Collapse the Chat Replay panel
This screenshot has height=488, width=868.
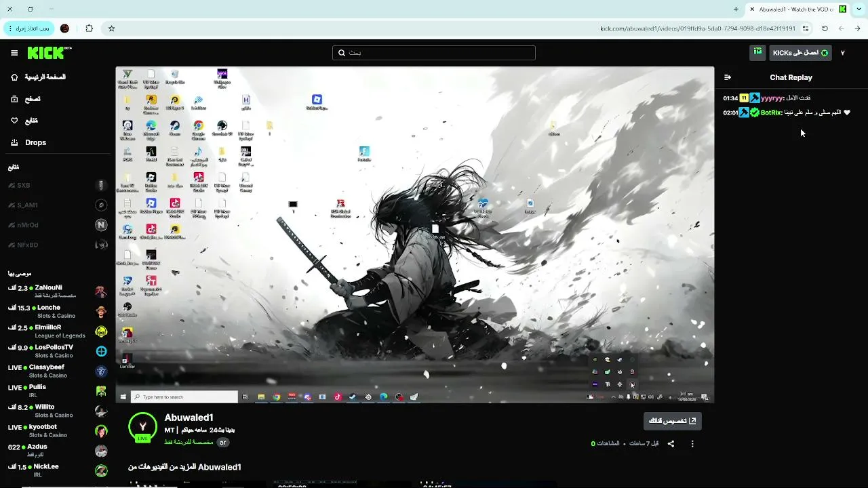tap(728, 77)
